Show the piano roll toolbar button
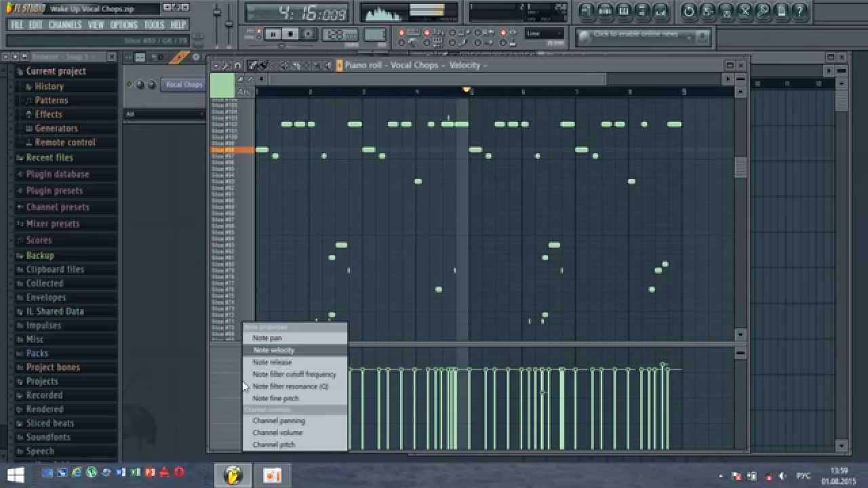Image resolution: width=868 pixels, height=488 pixels. 624,12
